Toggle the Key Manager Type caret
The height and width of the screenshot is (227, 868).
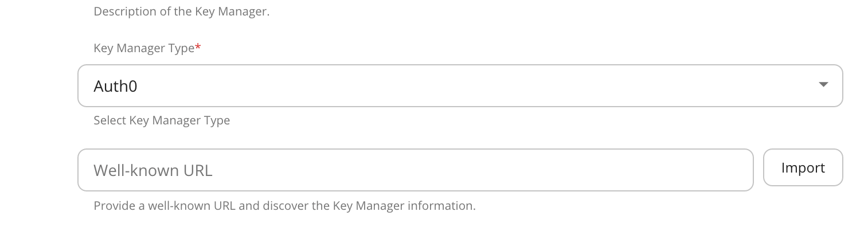coord(823,85)
